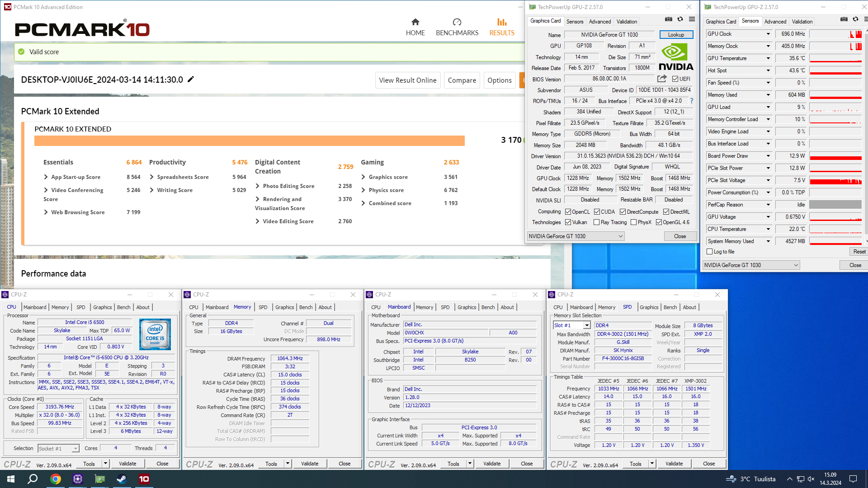Viewport: 868px width, 488px height.
Task: Open the BENCHMARKS gauge icon
Action: click(x=457, y=22)
